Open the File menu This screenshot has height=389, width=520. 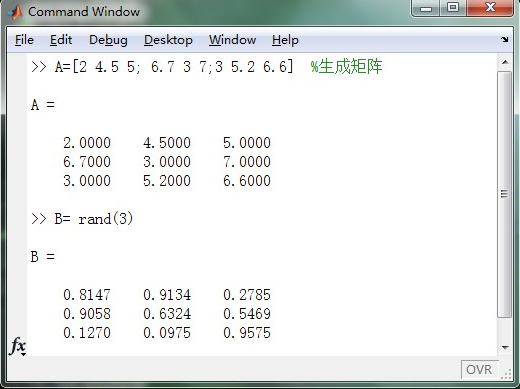click(x=24, y=40)
